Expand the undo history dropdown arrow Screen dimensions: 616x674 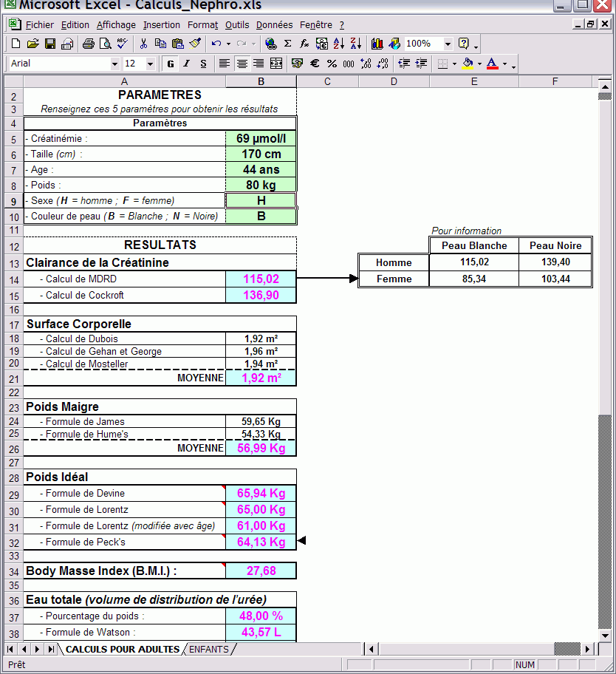(x=228, y=44)
